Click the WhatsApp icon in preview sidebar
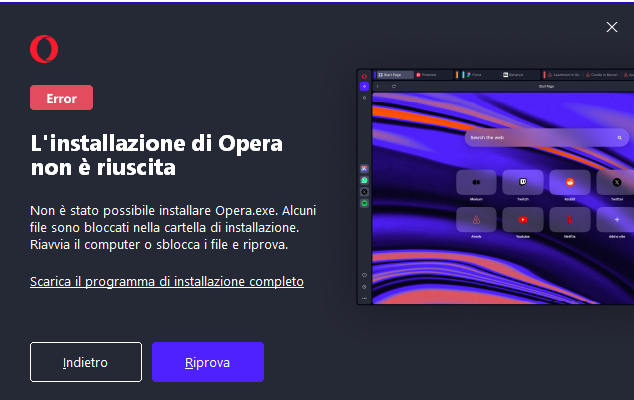This screenshot has height=400, width=634. coord(364,180)
